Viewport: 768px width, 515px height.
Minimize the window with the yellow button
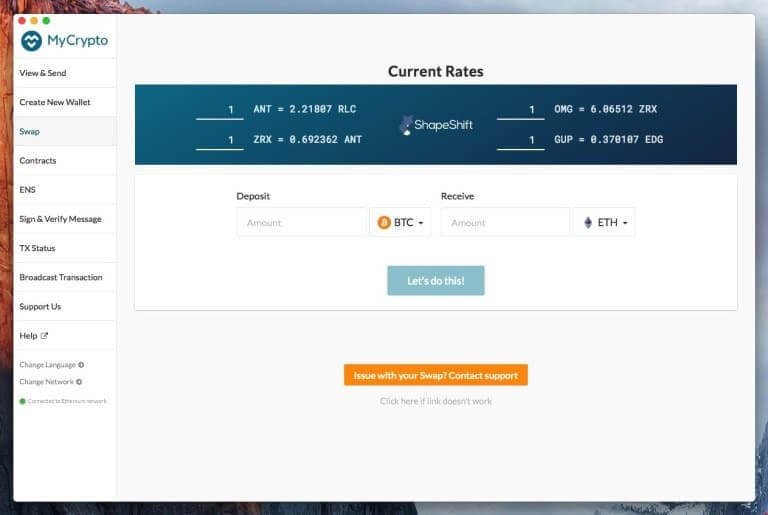34,20
